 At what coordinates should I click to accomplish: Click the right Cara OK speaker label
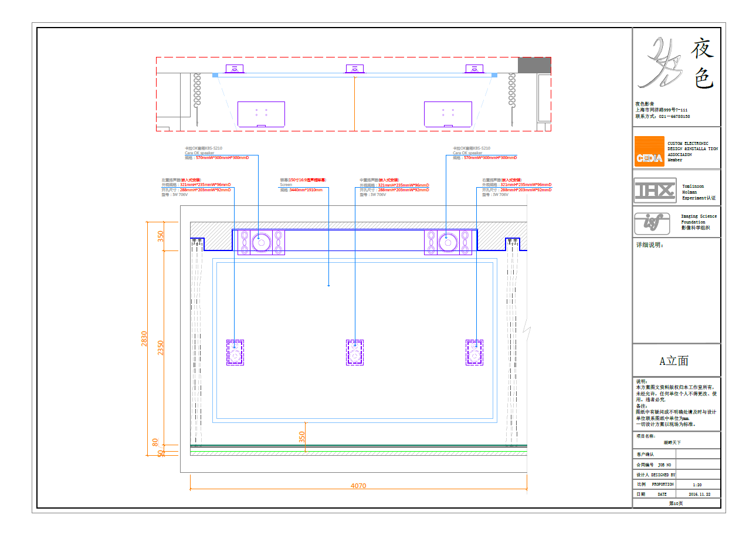point(484,153)
